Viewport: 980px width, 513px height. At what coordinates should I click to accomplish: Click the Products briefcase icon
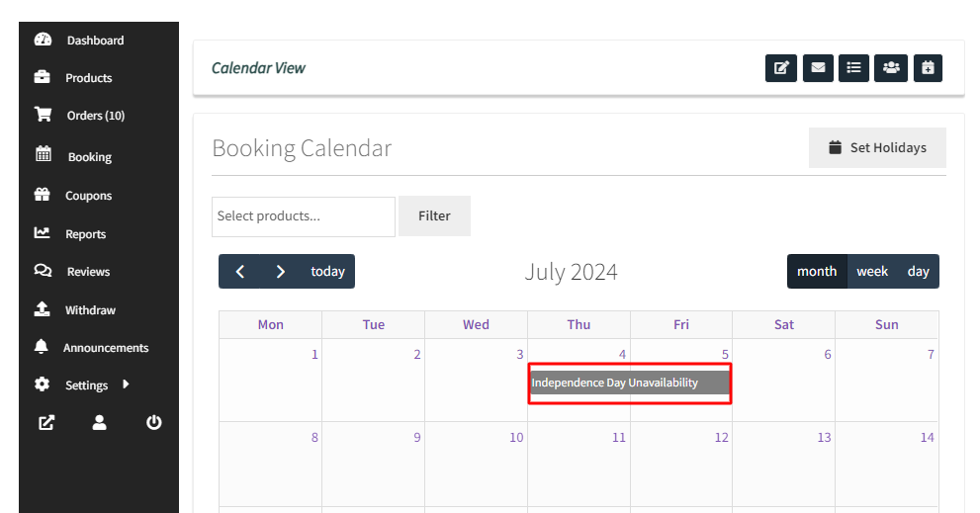coord(42,77)
